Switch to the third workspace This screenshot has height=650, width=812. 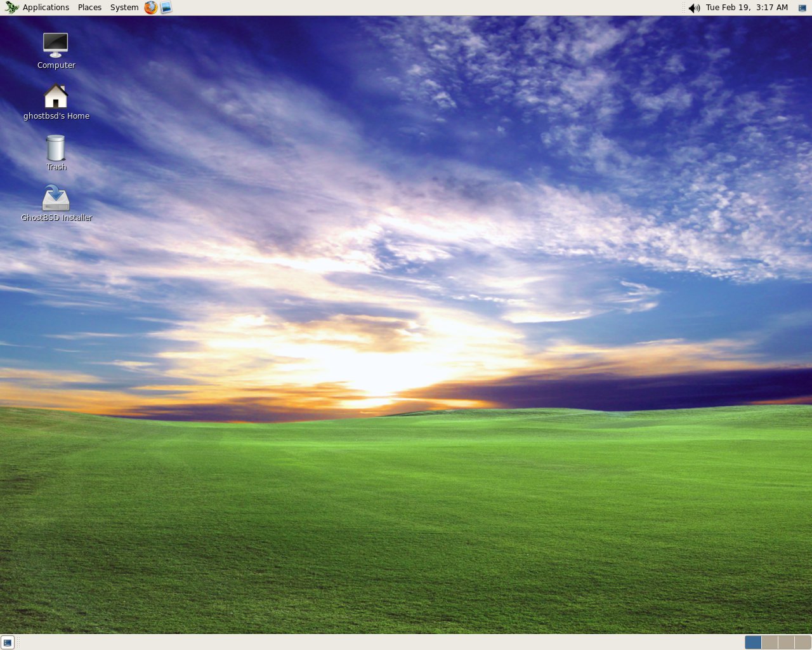click(x=786, y=642)
